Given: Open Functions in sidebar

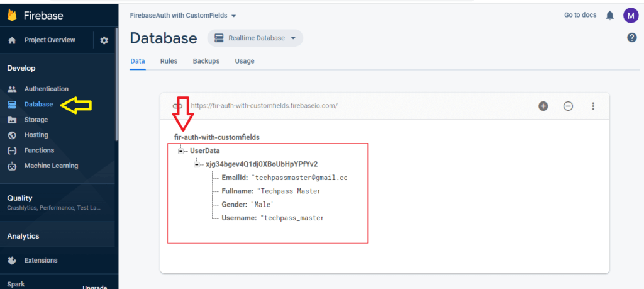Looking at the screenshot, I should pyautogui.click(x=39, y=150).
